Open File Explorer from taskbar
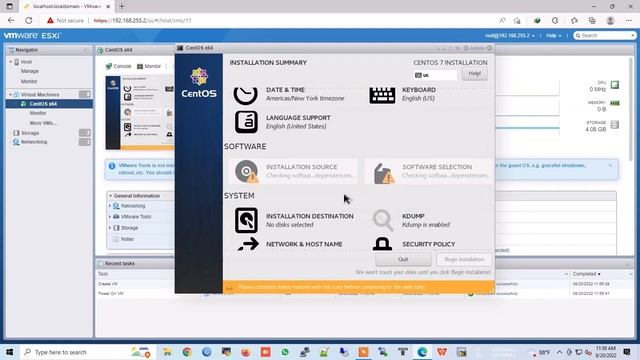This screenshot has width=640, height=360. click(167, 352)
